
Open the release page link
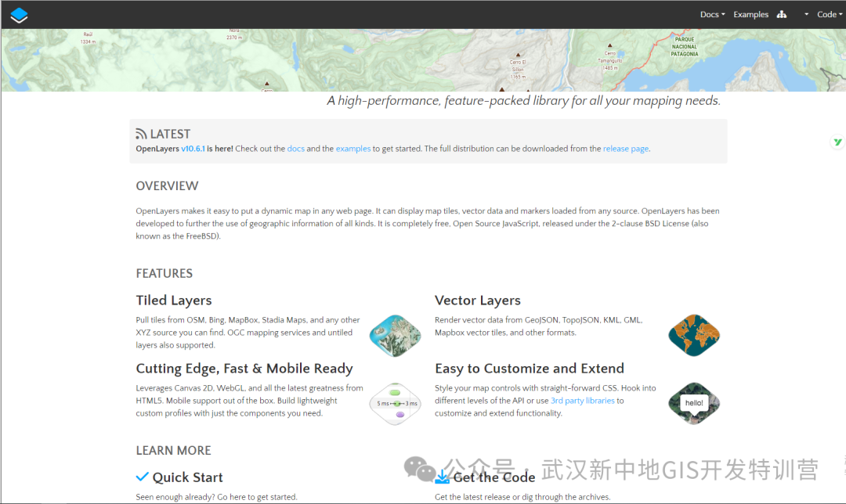[625, 149]
